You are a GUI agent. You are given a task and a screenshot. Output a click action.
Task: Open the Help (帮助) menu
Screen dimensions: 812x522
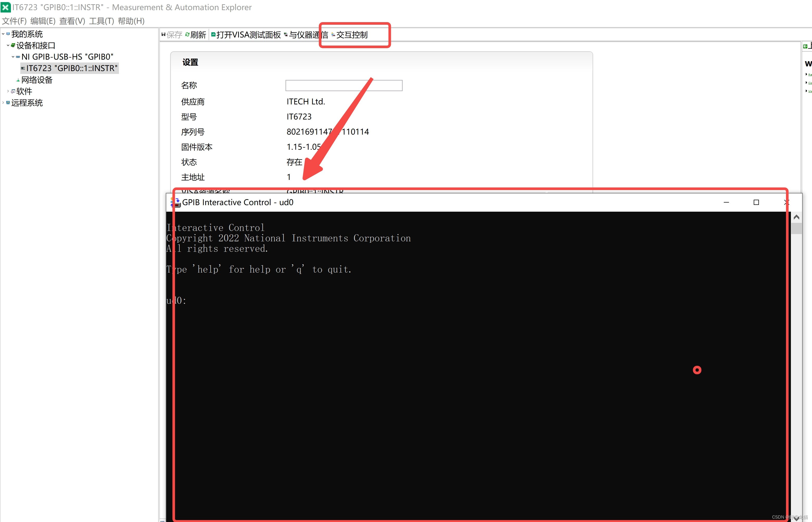click(131, 21)
